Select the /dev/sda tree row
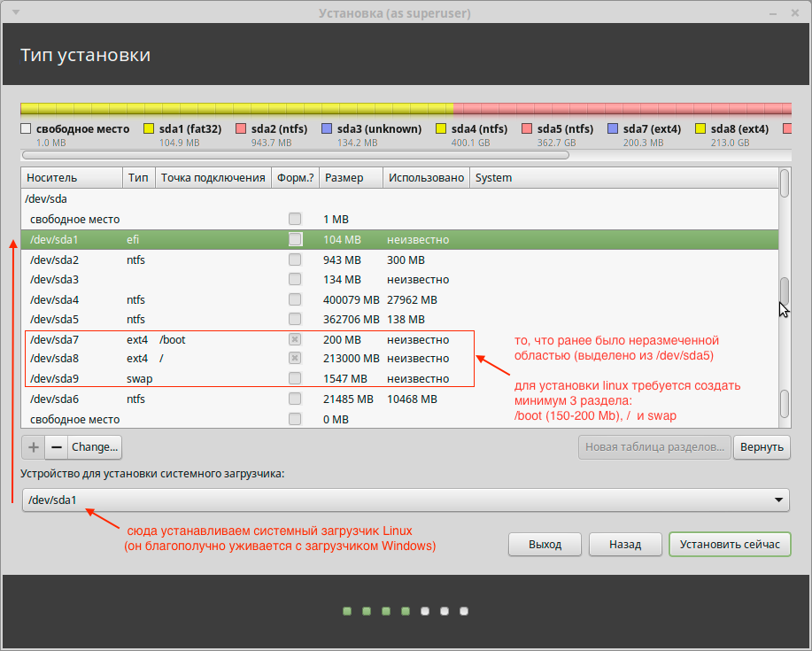The height and width of the screenshot is (651, 812). pos(399,199)
